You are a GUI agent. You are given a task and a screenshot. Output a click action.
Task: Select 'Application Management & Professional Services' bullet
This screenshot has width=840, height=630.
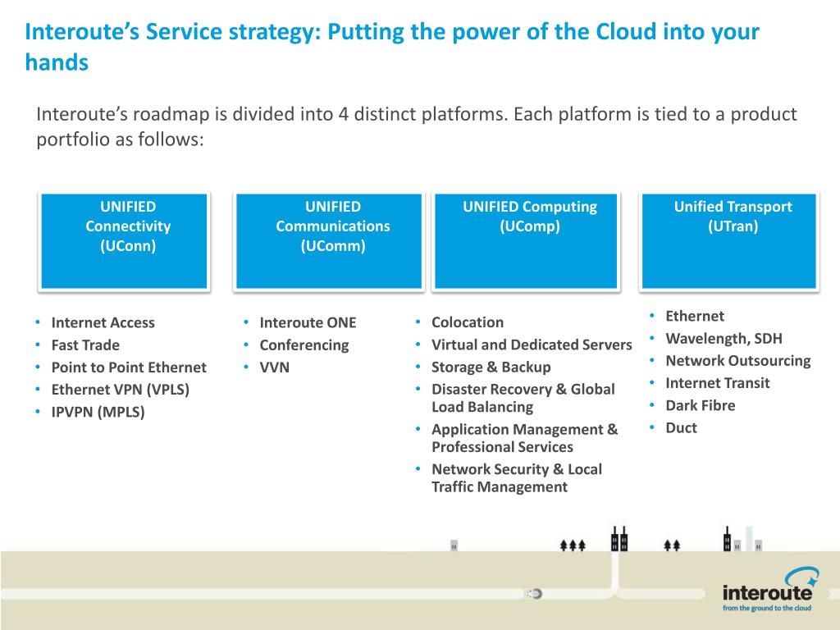click(x=524, y=438)
